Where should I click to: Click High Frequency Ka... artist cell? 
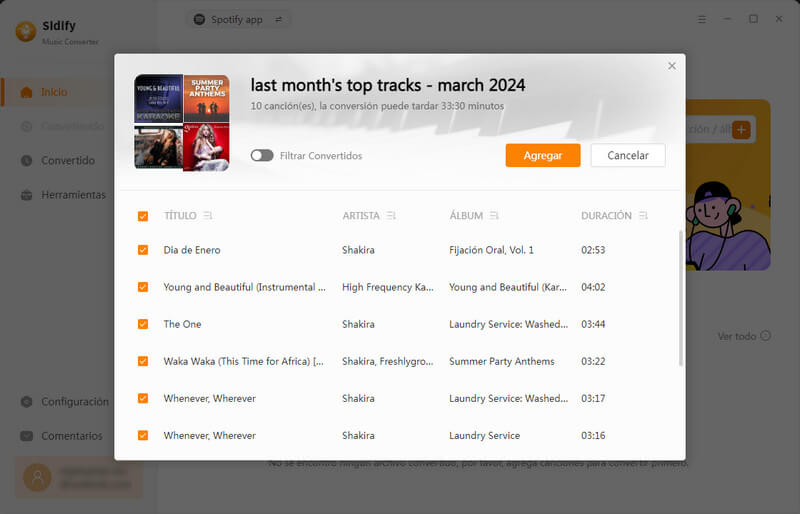pos(388,287)
